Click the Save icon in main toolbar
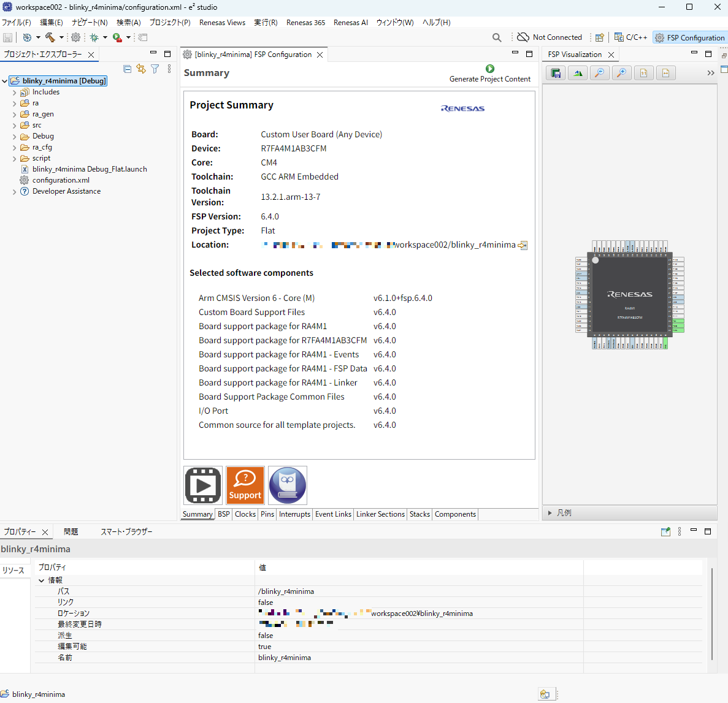The height and width of the screenshot is (703, 728). coord(7,37)
